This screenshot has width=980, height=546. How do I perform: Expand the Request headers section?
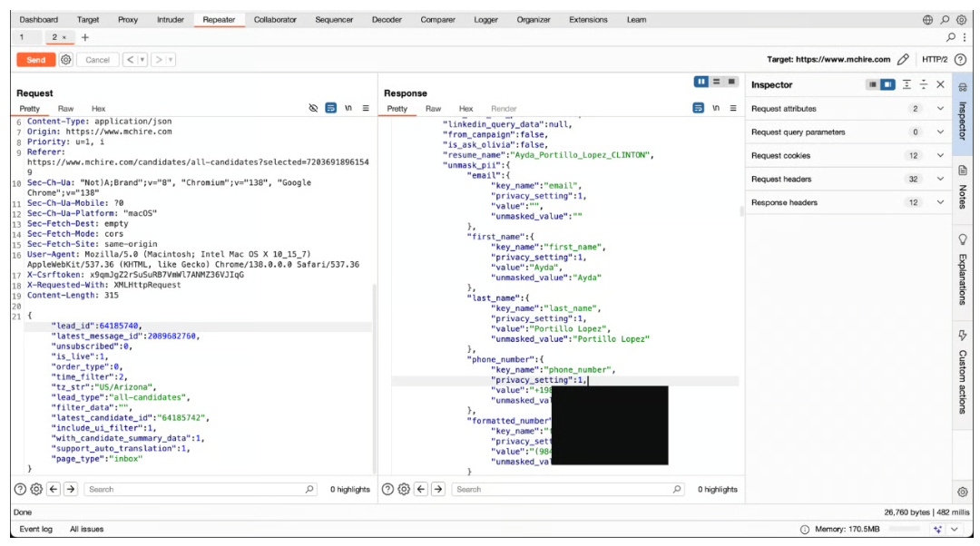tap(940, 179)
